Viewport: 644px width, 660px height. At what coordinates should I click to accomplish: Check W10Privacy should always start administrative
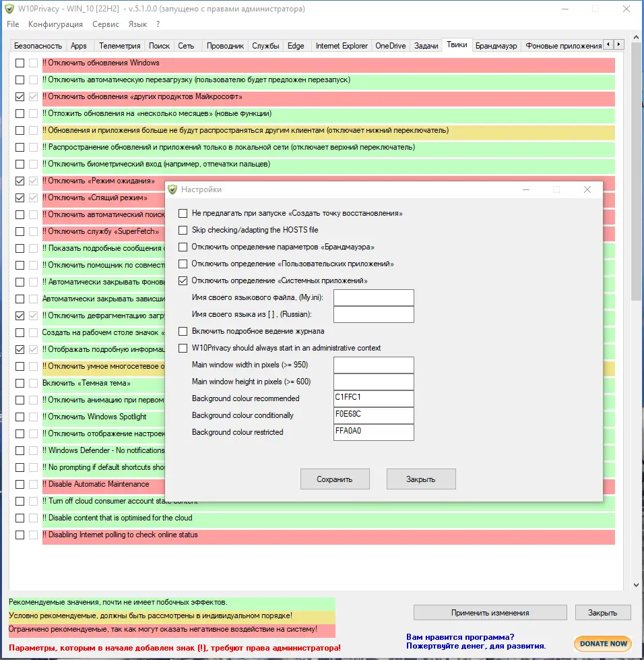pos(183,348)
